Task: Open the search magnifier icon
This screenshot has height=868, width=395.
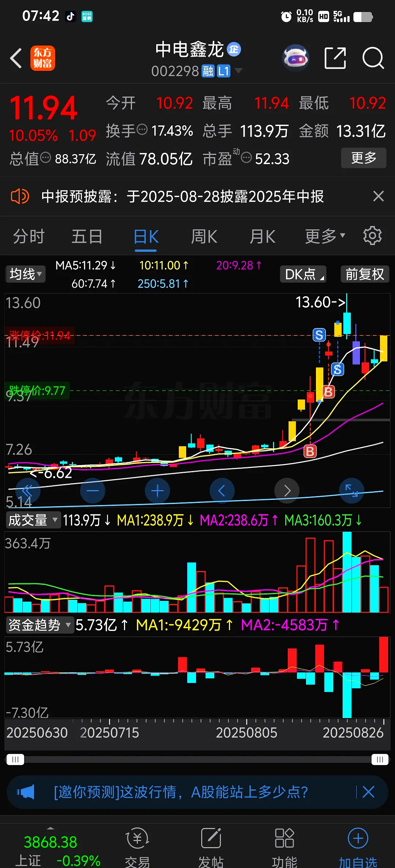Action: point(373,58)
